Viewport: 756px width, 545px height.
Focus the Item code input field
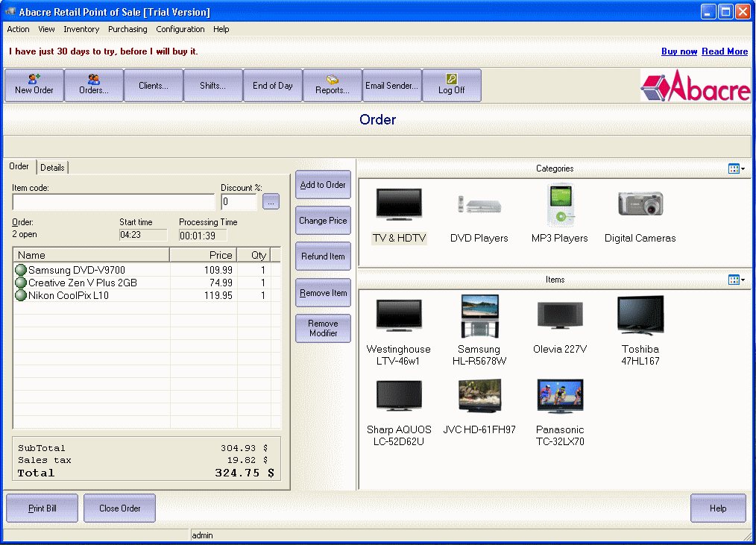tap(113, 202)
